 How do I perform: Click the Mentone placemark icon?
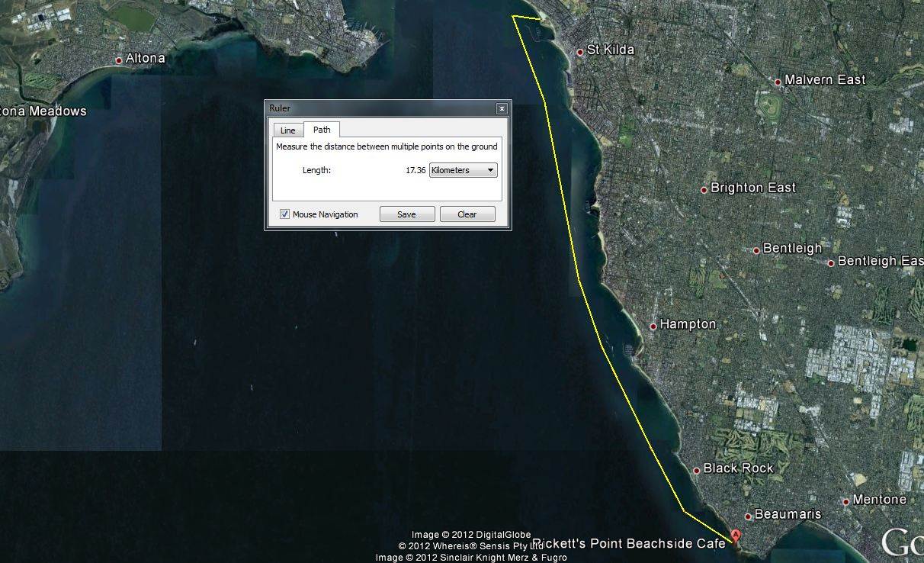tap(845, 500)
